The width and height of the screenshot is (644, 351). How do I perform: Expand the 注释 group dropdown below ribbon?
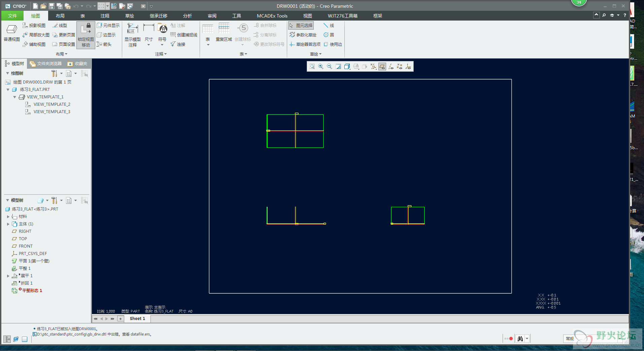161,54
